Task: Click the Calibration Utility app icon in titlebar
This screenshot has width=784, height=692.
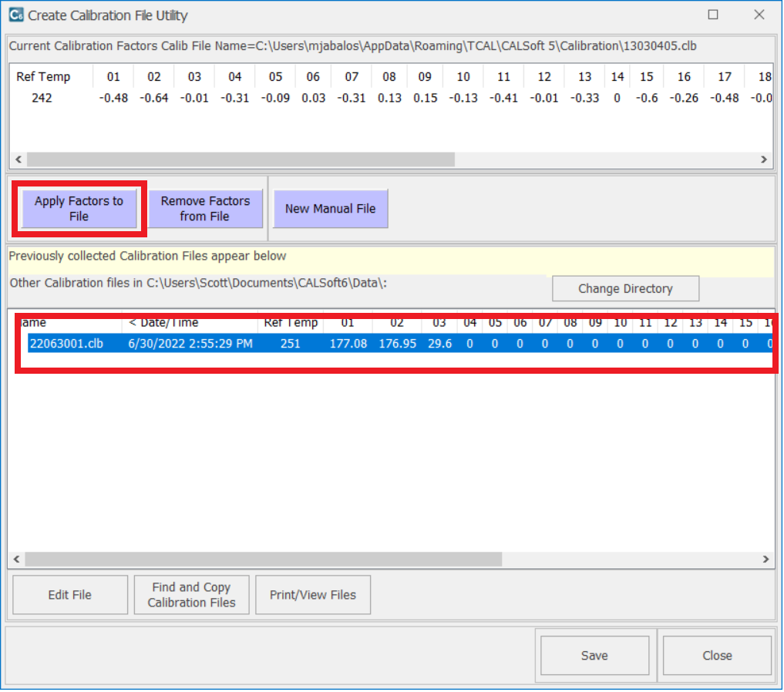Action: click(15, 15)
